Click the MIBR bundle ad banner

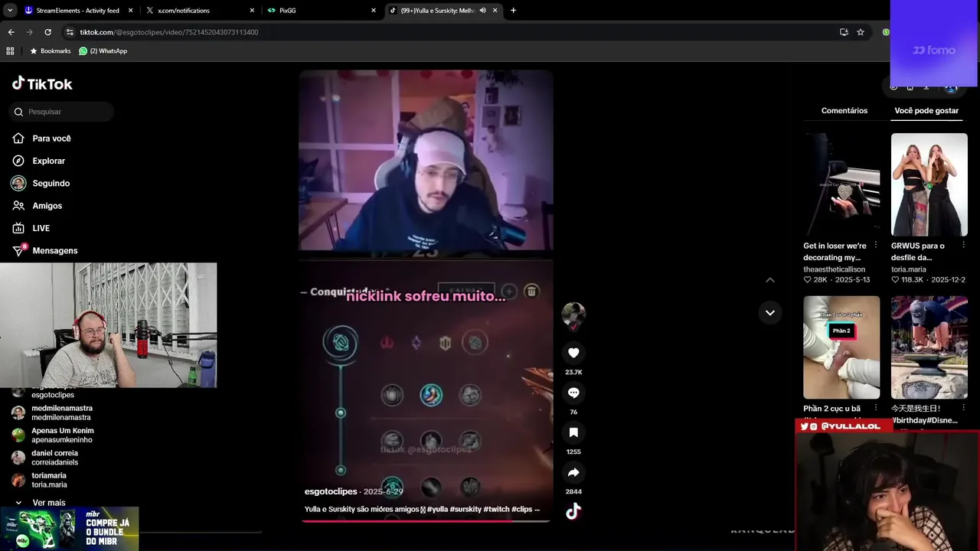70,528
